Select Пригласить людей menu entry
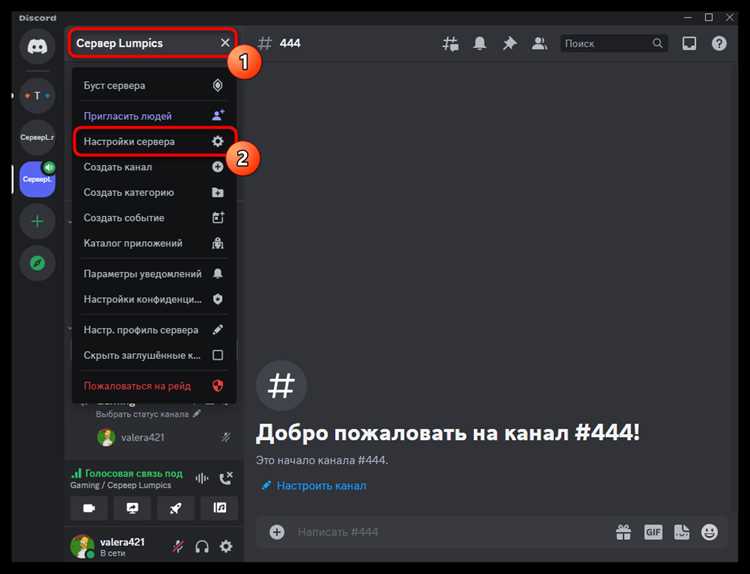Screen dimensions: 750x574 [154, 116]
